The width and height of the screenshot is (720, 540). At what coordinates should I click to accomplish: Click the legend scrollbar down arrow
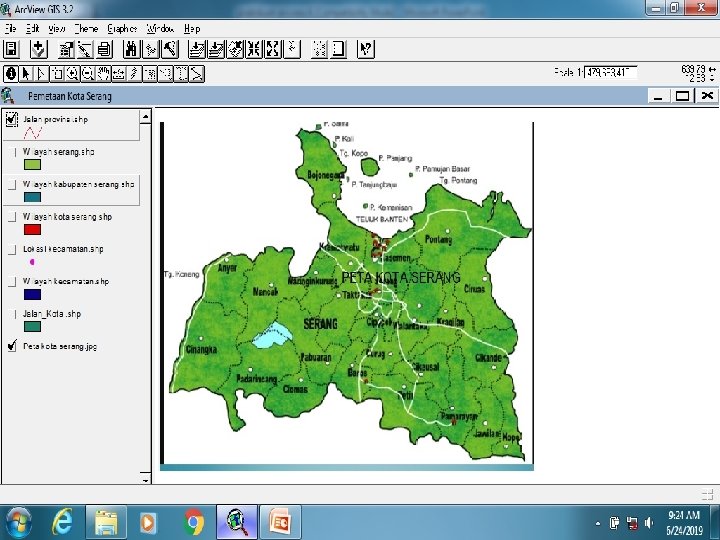(145, 478)
